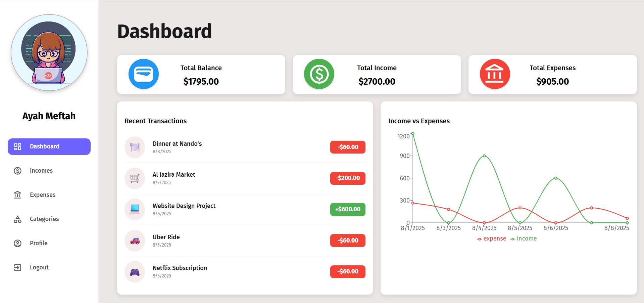Click the green Total Income dollar icon
Screen dimensions: 644x303
pyautogui.click(x=319, y=74)
